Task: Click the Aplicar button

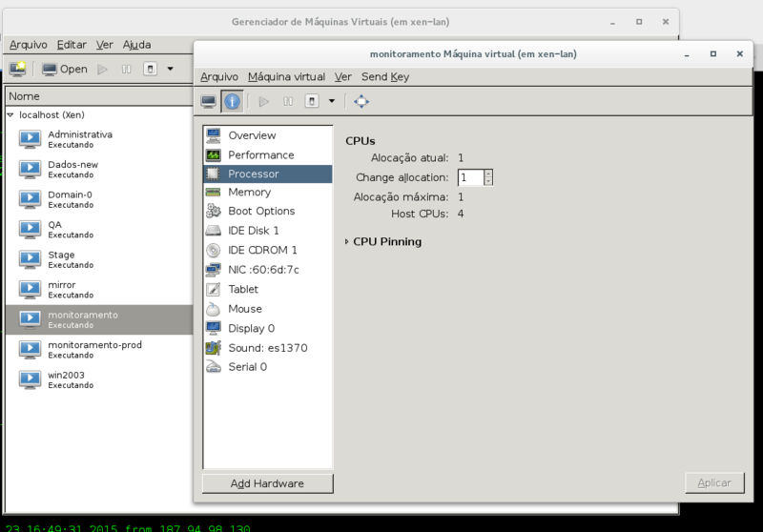Action: pyautogui.click(x=714, y=482)
